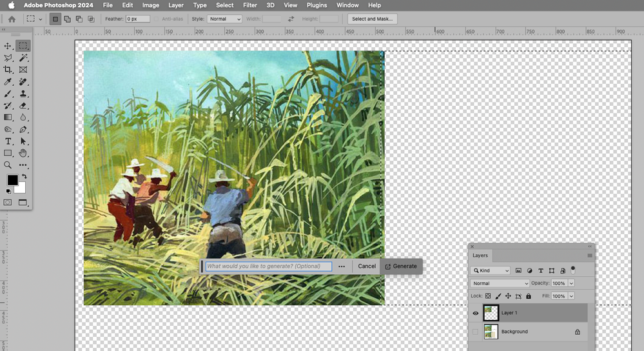This screenshot has height=351, width=644.
Task: Open the Fill slider arrow
Action: point(571,296)
